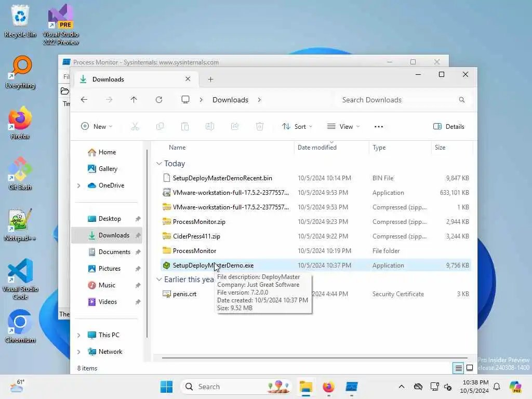Select Home in navigation pane

point(107,152)
